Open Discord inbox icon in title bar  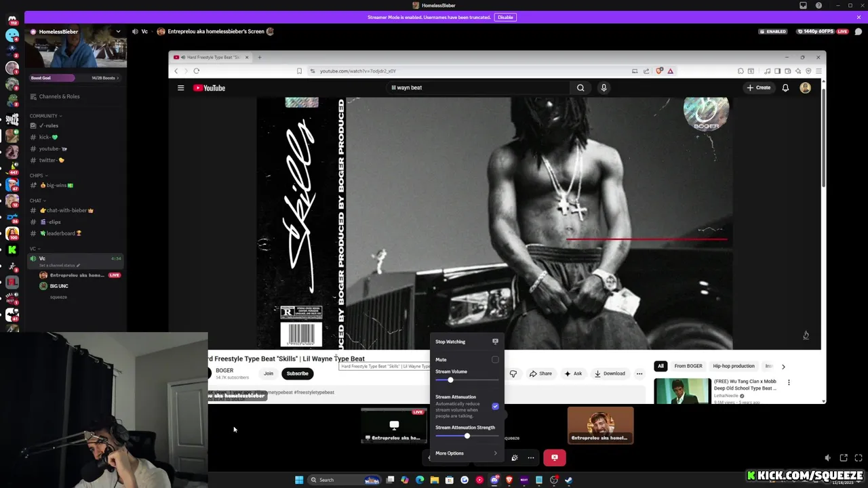click(x=803, y=5)
